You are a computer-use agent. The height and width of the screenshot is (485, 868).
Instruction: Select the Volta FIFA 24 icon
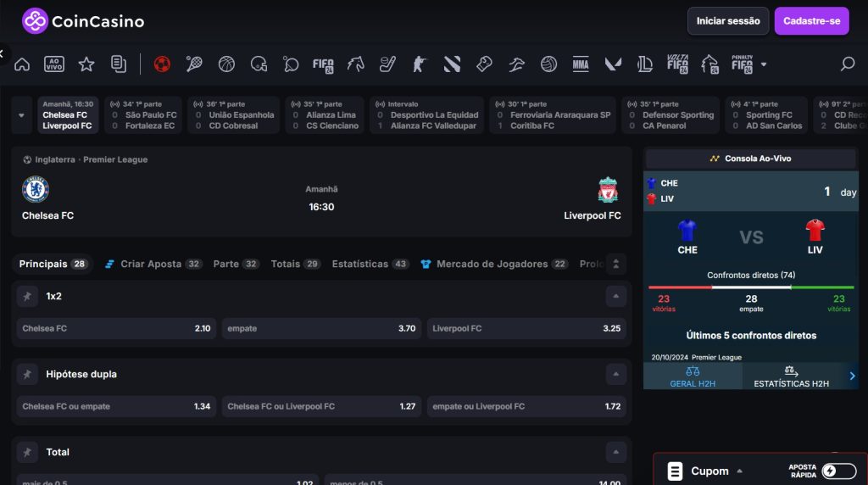[677, 64]
